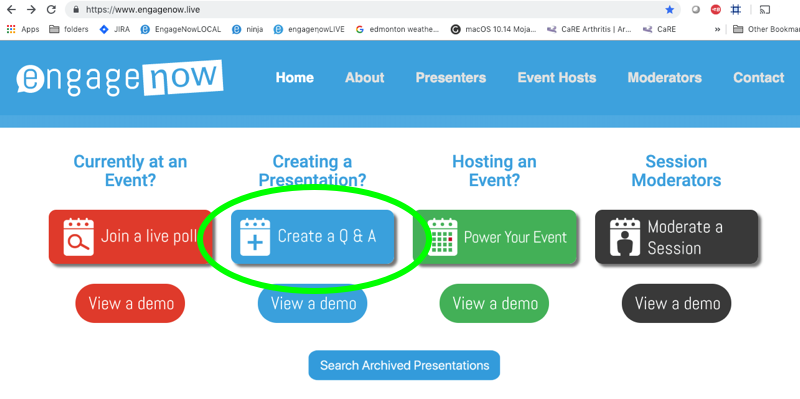The height and width of the screenshot is (399, 800).
Task: Open the macOS 10.14 Mojave bookmark
Action: [x=493, y=29]
